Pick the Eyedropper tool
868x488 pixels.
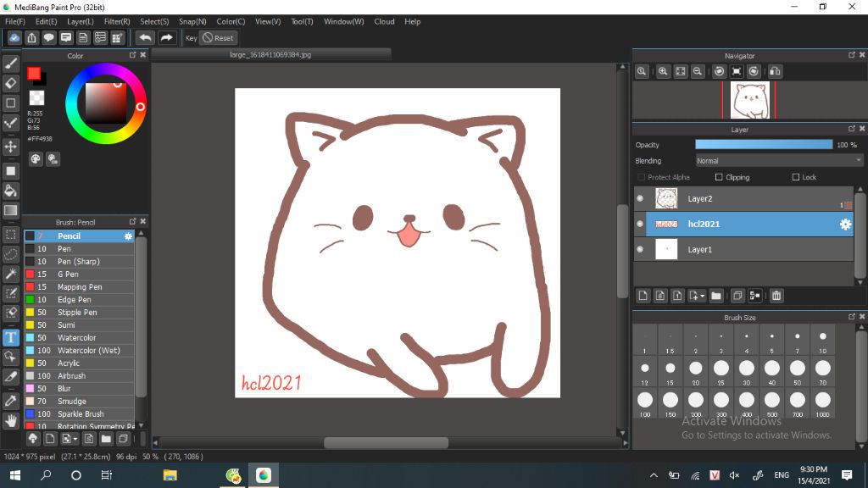tap(10, 401)
